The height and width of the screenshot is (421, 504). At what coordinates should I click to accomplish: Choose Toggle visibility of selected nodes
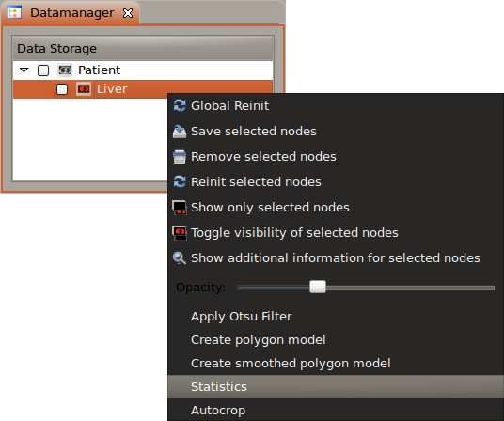[336, 232]
